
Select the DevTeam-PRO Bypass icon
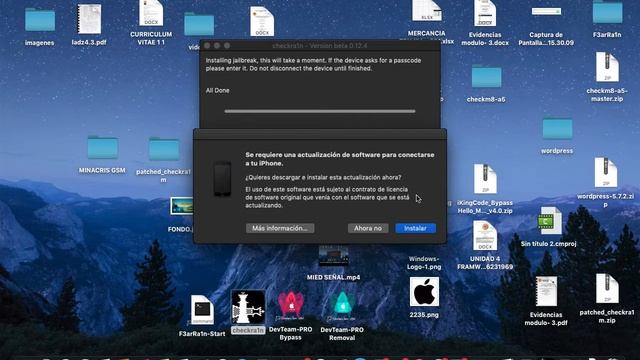(291, 306)
